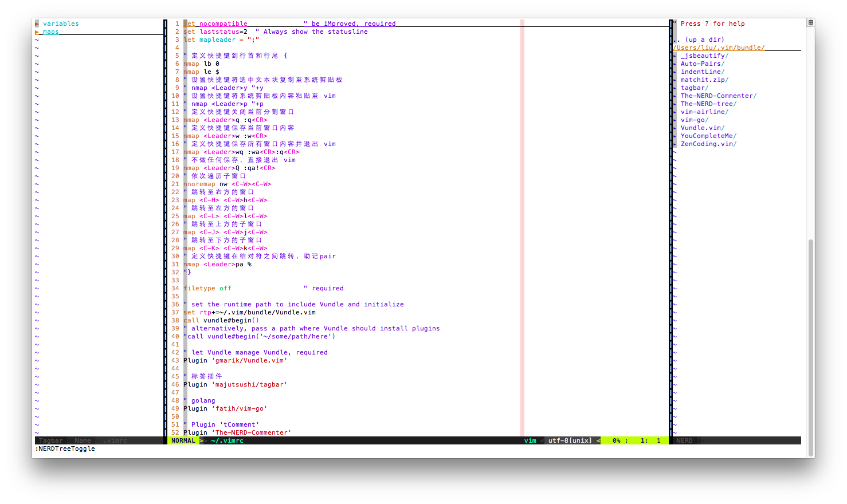Expand the _jsbeautify directory arrow

click(675, 56)
